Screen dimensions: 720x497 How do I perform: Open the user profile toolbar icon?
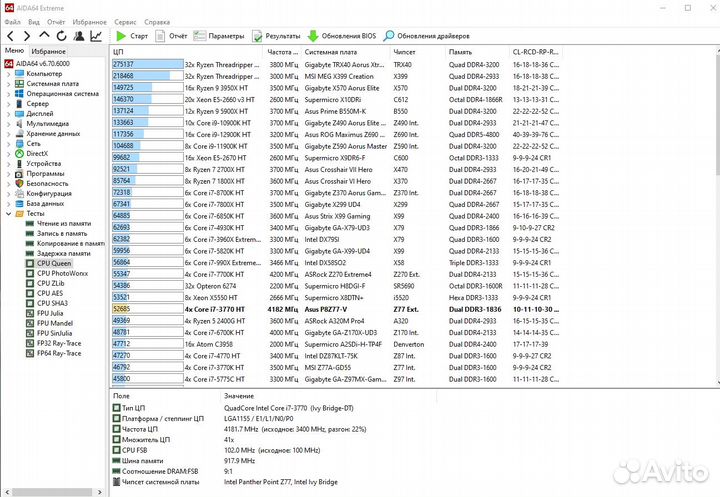[79, 36]
